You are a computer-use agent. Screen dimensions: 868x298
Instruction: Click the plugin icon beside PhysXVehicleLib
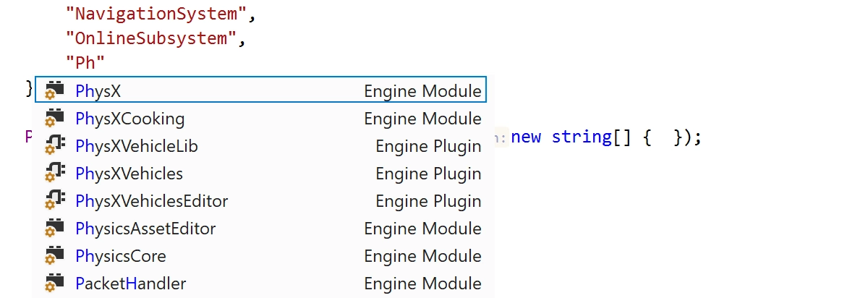pyautogui.click(x=55, y=145)
